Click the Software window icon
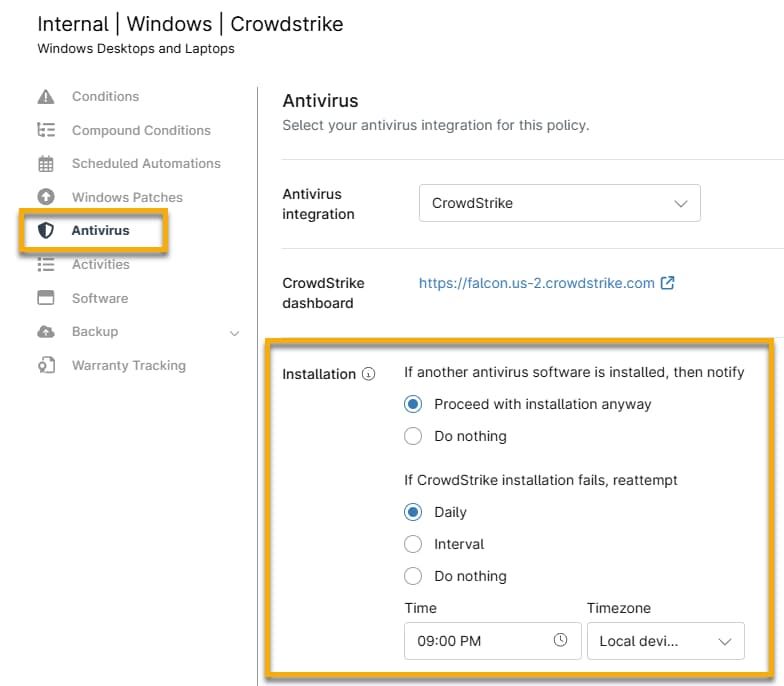784x686 pixels. coord(46,298)
